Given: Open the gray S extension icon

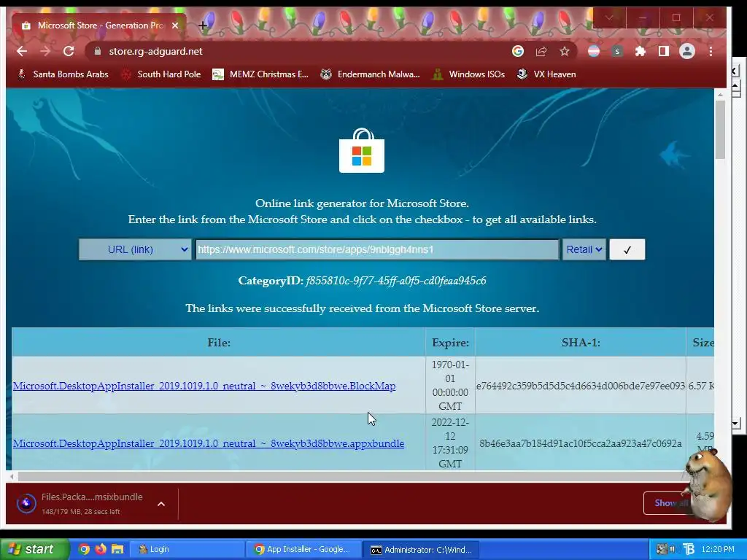Looking at the screenshot, I should click(617, 52).
